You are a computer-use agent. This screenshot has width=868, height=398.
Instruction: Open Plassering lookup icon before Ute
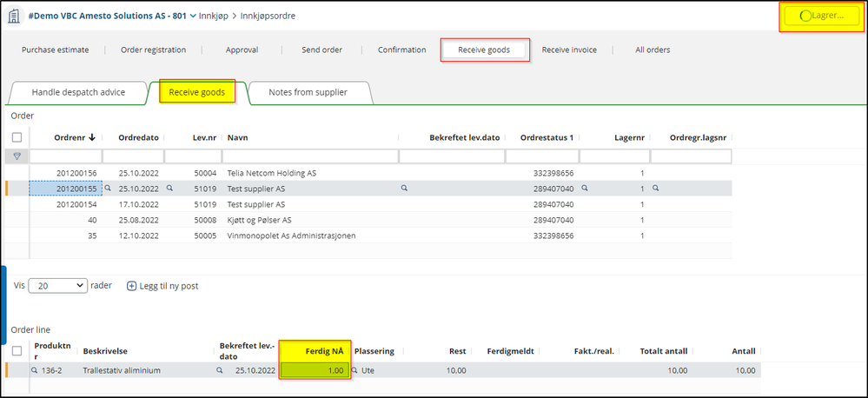354,370
